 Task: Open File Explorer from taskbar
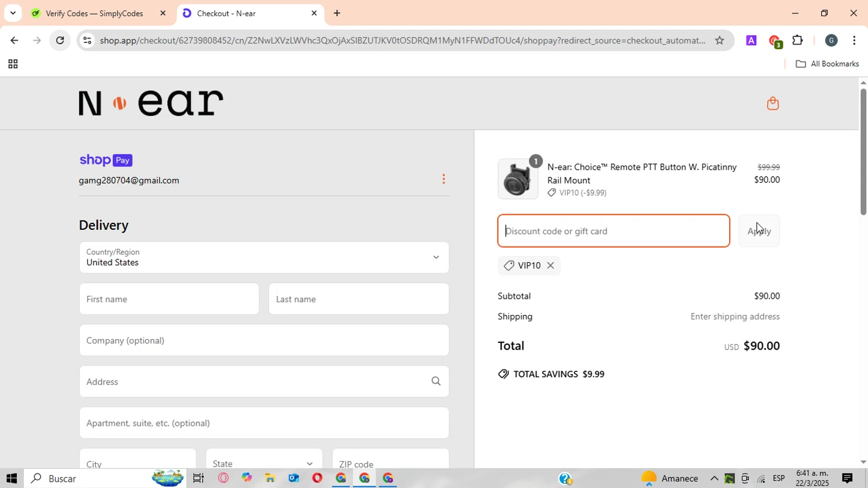coord(270,479)
